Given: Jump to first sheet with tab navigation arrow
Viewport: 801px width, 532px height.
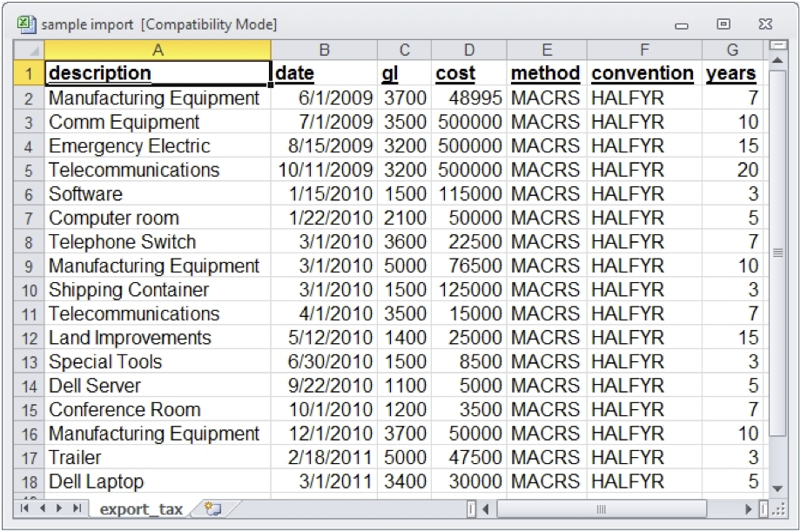Looking at the screenshot, I should [x=24, y=509].
